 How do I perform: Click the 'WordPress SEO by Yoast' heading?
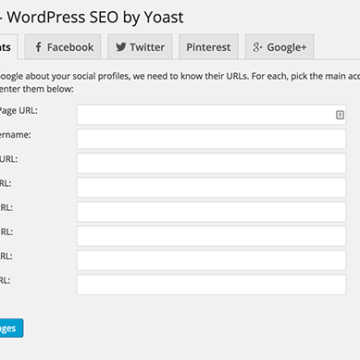coord(95,17)
